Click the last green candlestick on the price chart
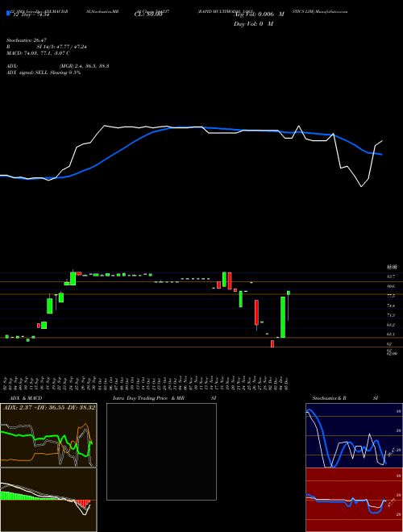403x532 pixels. (289, 293)
